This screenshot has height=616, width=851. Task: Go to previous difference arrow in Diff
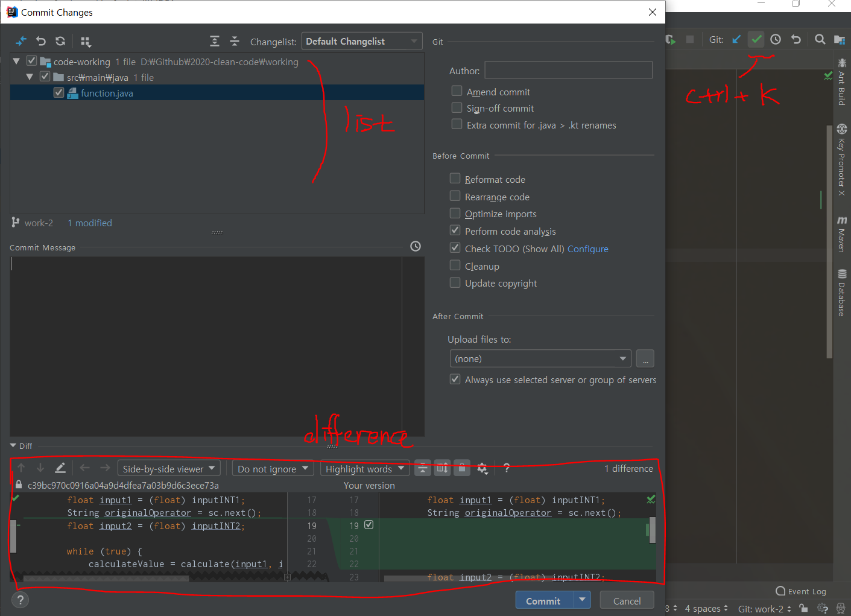(21, 468)
